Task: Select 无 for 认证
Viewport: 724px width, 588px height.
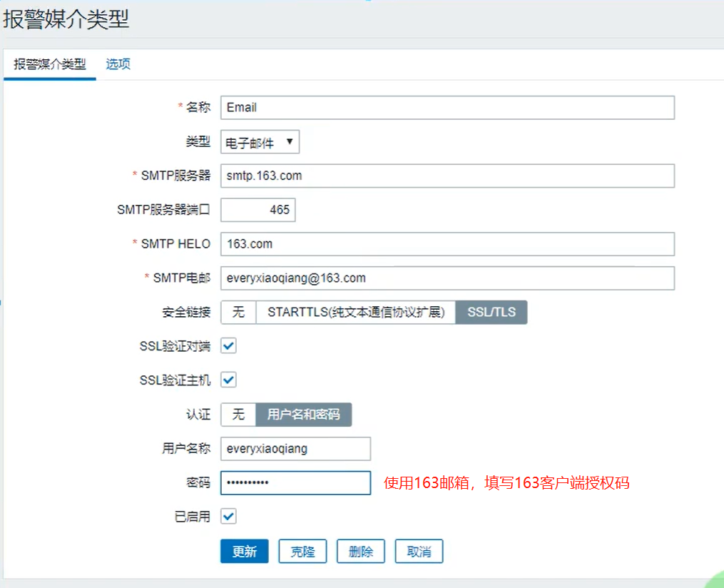Action: point(238,415)
